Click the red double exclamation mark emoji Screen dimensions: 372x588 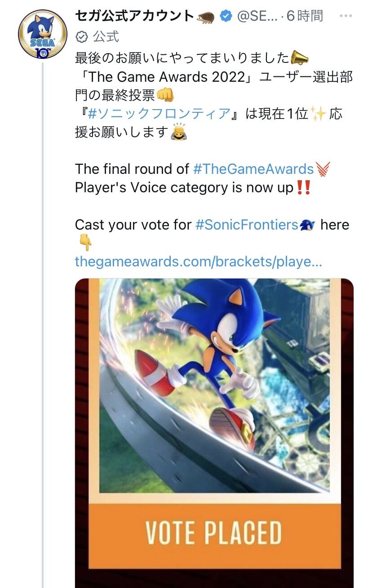point(304,188)
